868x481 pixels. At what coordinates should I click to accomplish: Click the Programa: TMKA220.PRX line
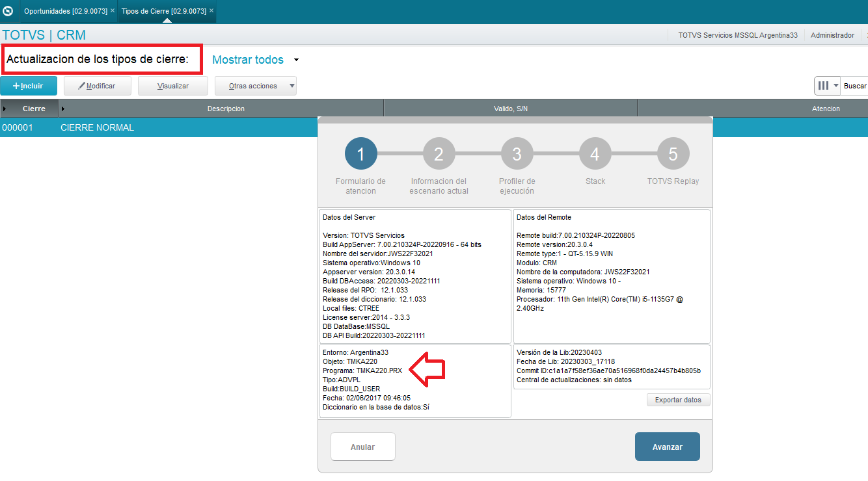(x=362, y=370)
